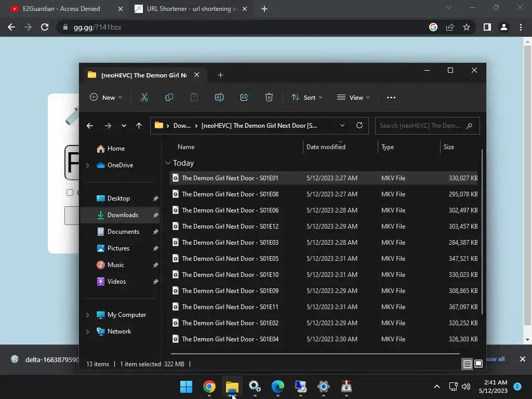This screenshot has height=399, width=532.
Task: Open the Sort dropdown menu
Action: click(307, 97)
